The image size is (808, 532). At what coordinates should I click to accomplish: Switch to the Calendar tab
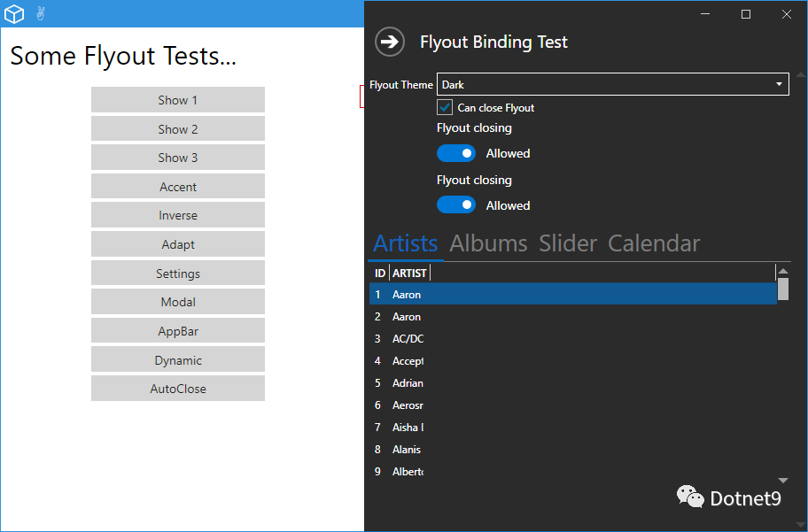pyautogui.click(x=654, y=243)
